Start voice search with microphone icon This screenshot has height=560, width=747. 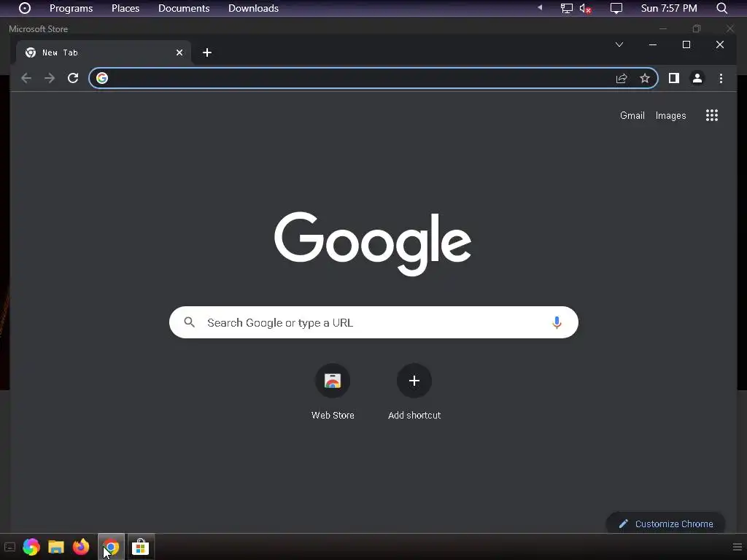coord(557,322)
